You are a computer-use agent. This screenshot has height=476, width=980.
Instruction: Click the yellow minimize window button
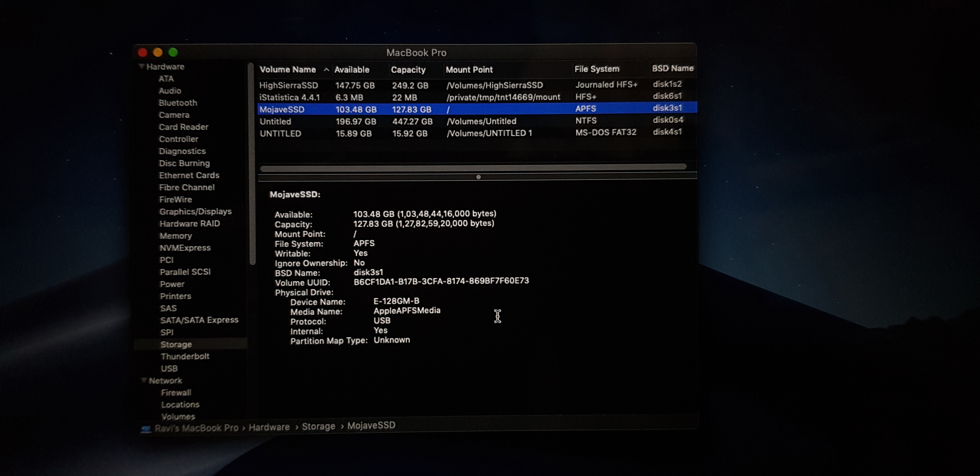pos(158,52)
